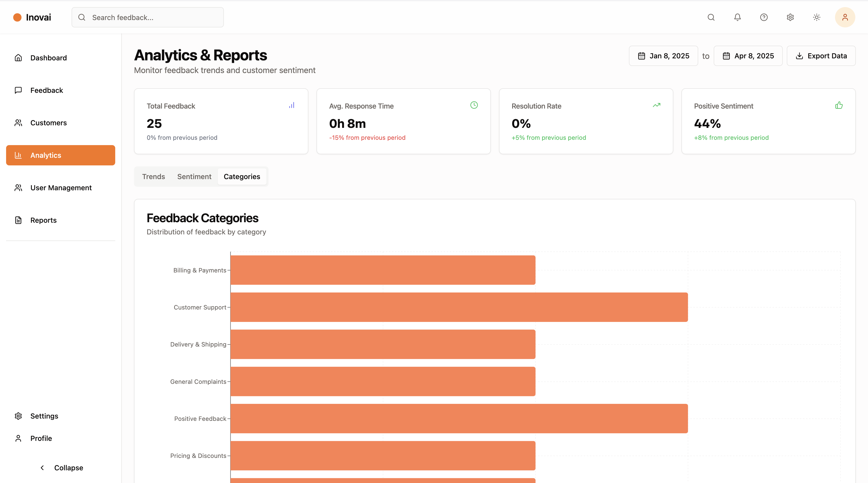
Task: Collapse the sidebar
Action: pos(61,468)
